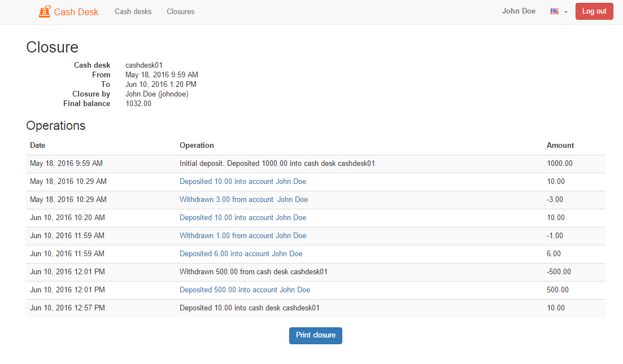
Task: Click the Operation column header
Action: coord(197,146)
